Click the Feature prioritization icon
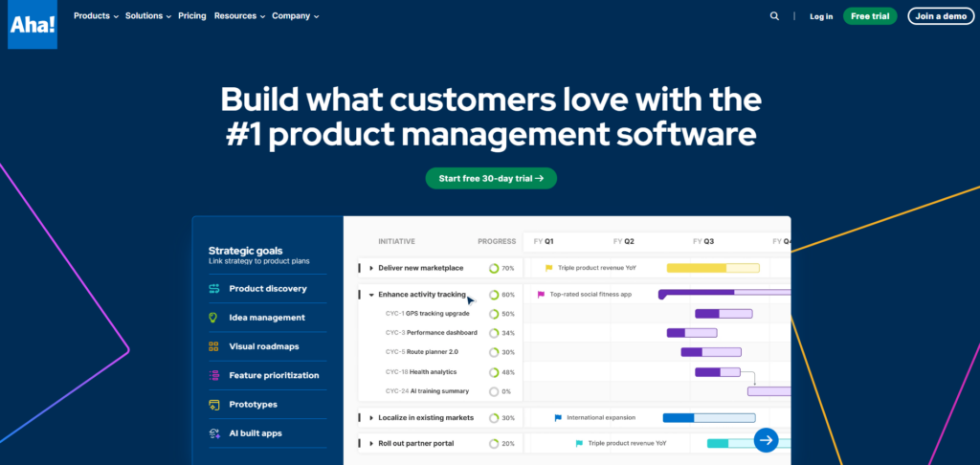980x465 pixels. (x=213, y=376)
